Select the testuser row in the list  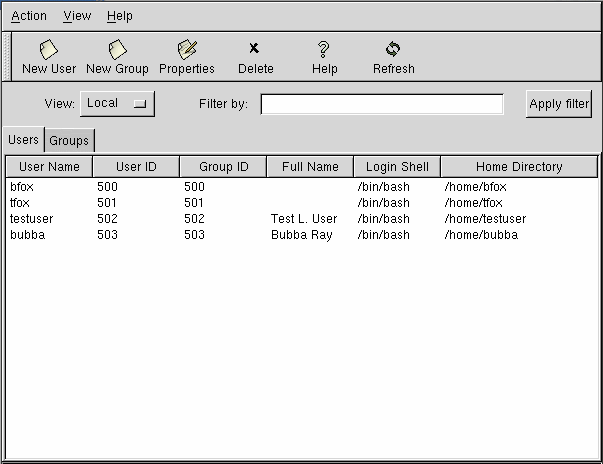tap(32, 219)
